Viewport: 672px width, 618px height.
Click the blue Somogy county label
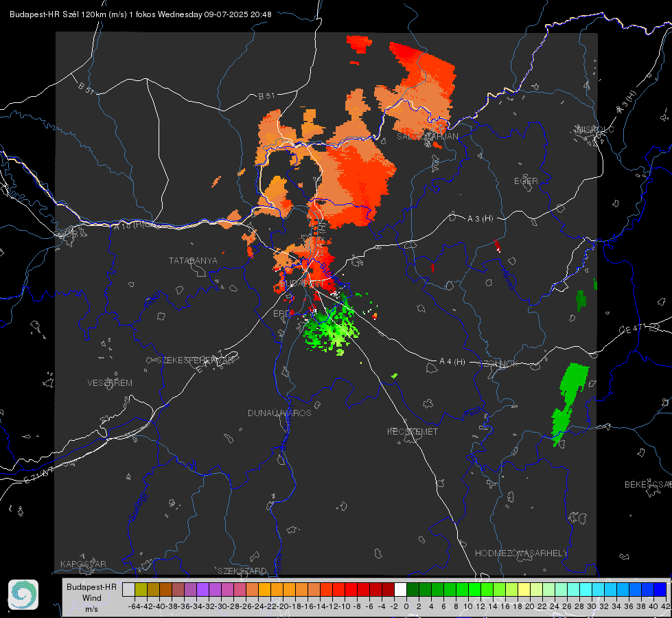pos(137,507)
